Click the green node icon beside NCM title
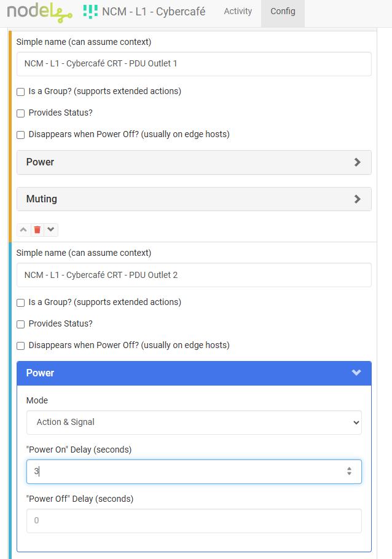Screen dimensions: 392x559 [90, 11]
